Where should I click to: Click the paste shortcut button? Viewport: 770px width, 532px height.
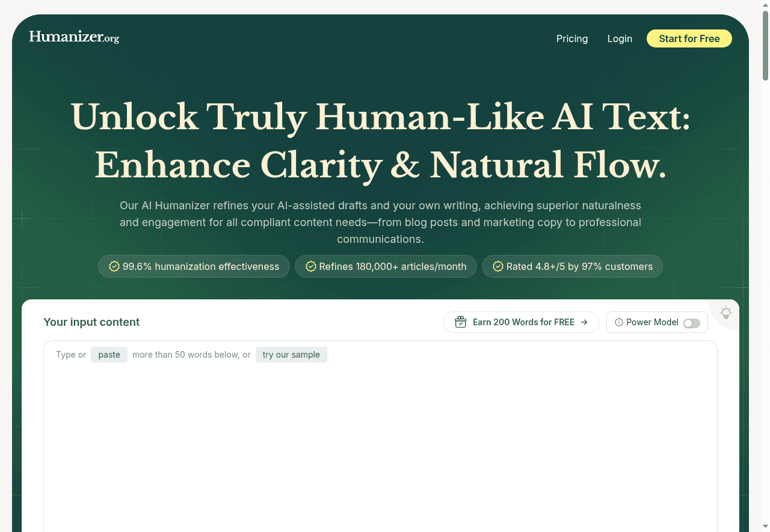(x=109, y=355)
